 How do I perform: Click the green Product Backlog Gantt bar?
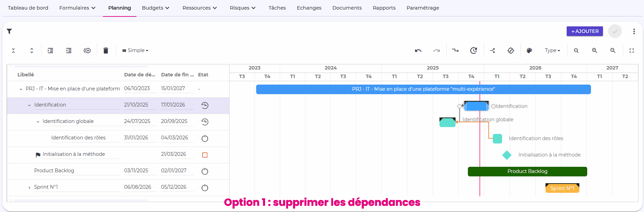[527, 171]
